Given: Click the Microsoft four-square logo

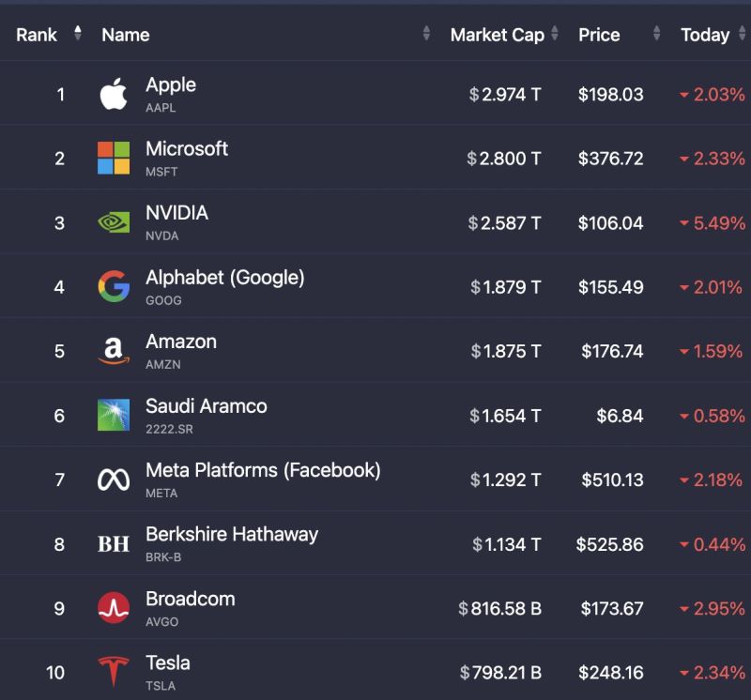Looking at the screenshot, I should (114, 158).
